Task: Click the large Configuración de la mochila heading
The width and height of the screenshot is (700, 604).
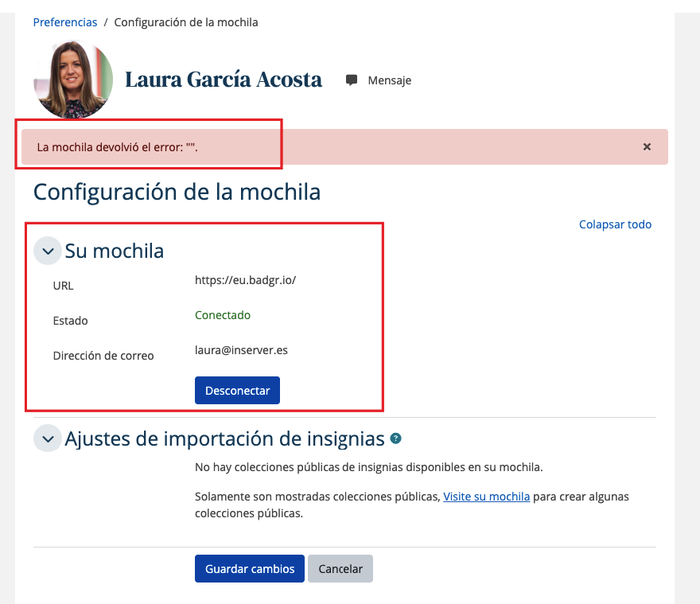Action: click(x=177, y=193)
